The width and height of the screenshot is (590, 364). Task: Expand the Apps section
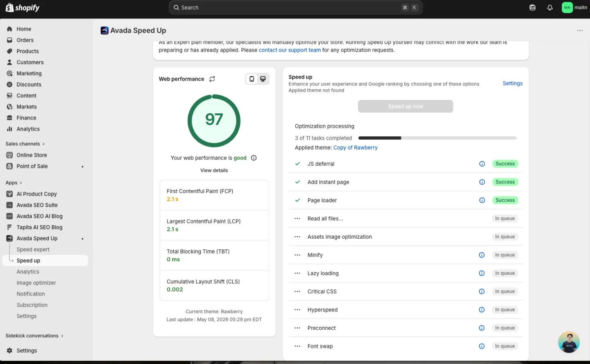pos(14,183)
